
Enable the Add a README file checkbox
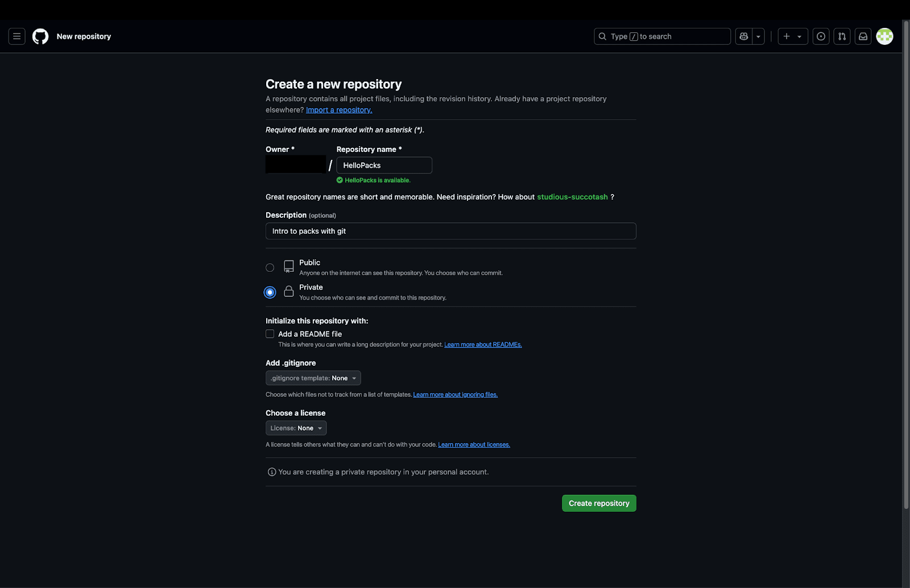tap(270, 334)
